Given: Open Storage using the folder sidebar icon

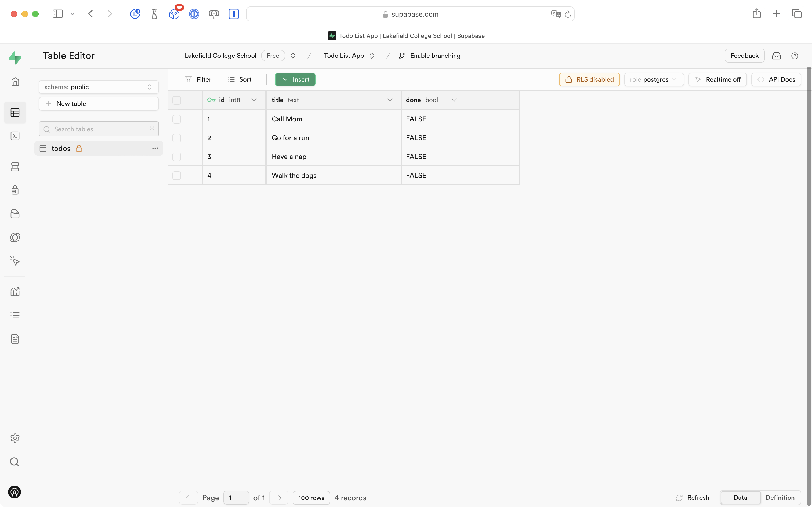Looking at the screenshot, I should 15,213.
